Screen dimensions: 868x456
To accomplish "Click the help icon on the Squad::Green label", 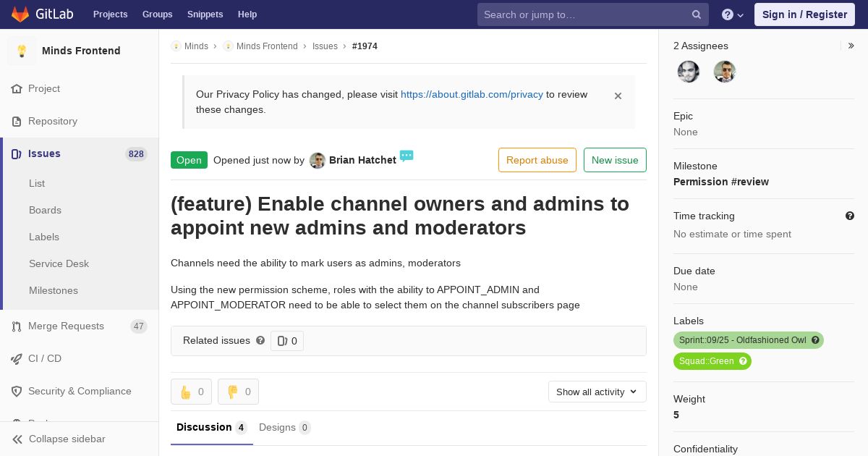I will (x=743, y=361).
